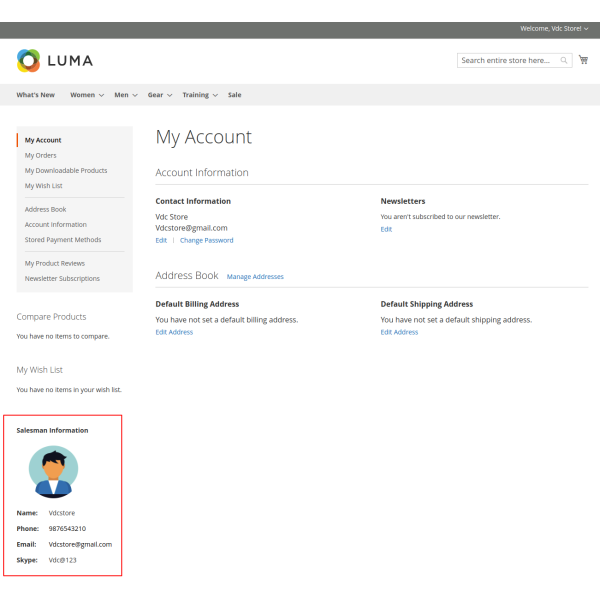Image resolution: width=600 pixels, height=600 pixels.
Task: Edit the default shipping address
Action: [399, 332]
